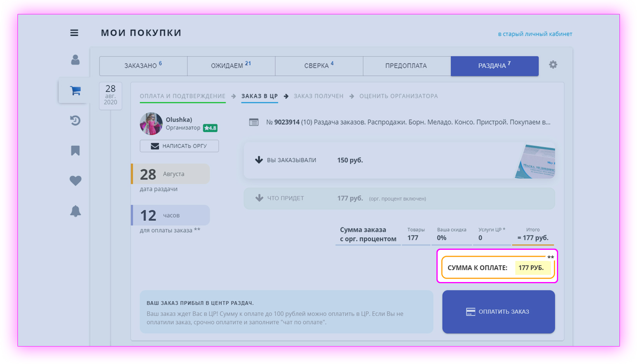Screen dimensions: 637x364
Task: Open the history clock sidebar icon
Action: pos(75,120)
